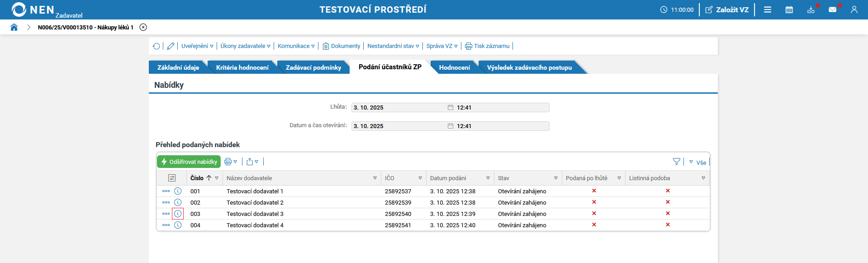The height and width of the screenshot is (263, 868).
Task: Select the Testovací dodavatel 4 cell
Action: point(255,225)
